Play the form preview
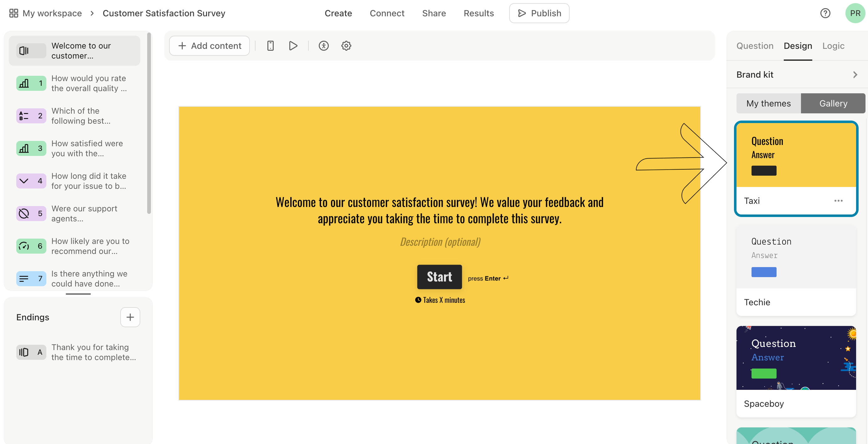This screenshot has height=444, width=868. tap(293, 45)
